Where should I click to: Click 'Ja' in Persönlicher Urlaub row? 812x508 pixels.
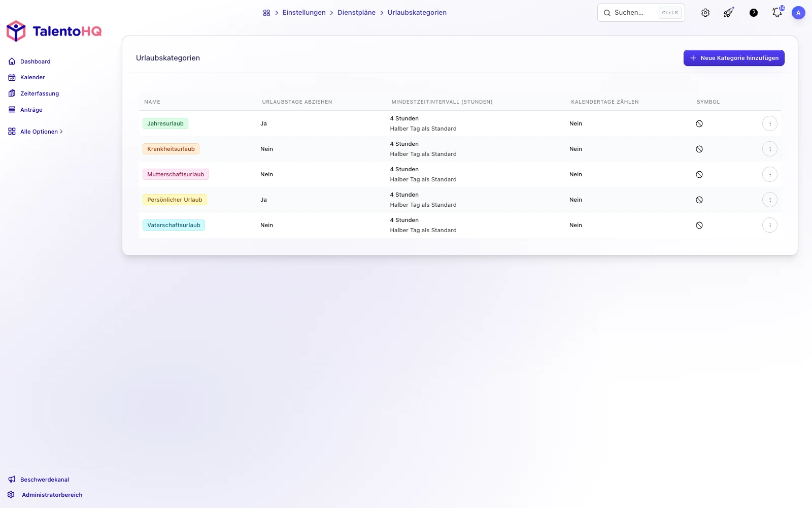point(263,200)
